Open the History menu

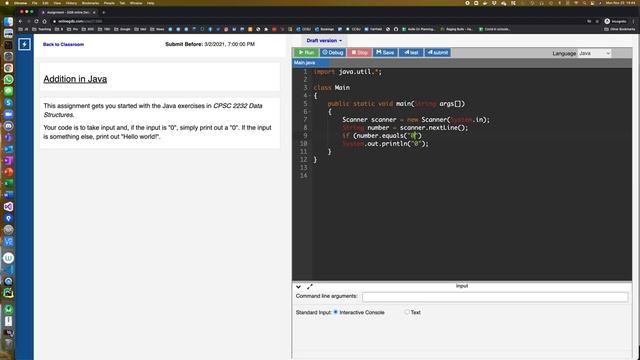click(71, 3)
